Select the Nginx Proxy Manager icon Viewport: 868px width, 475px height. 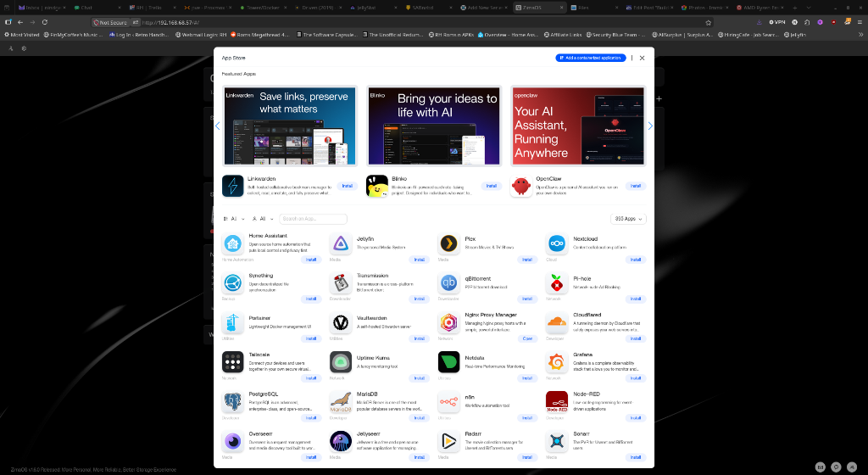[x=448, y=323]
